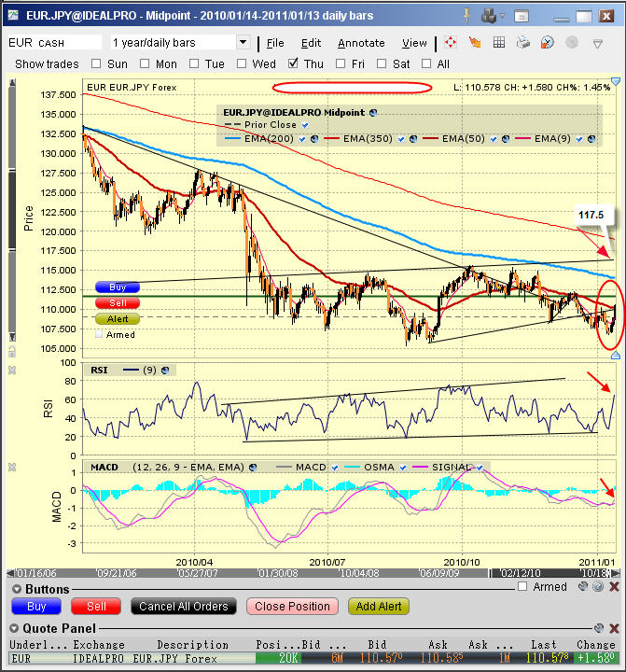Close the Quote Panel with red X

pyautogui.click(x=614, y=628)
